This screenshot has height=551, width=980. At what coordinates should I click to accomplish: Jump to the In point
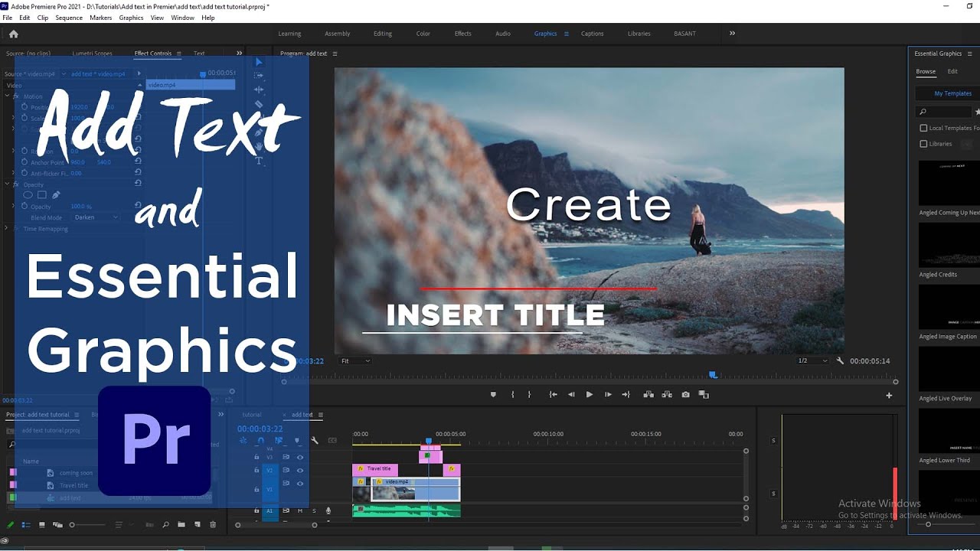click(553, 395)
